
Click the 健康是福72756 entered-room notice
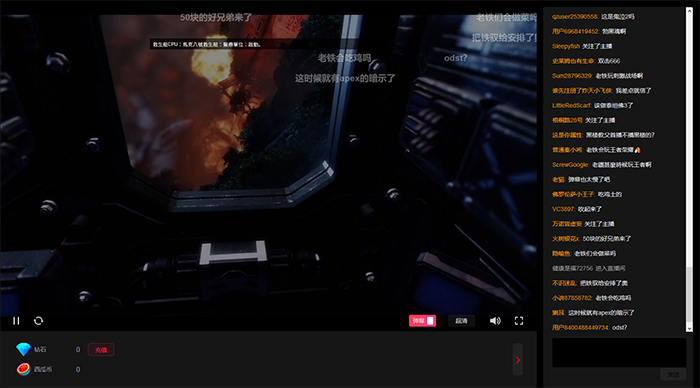(x=588, y=268)
